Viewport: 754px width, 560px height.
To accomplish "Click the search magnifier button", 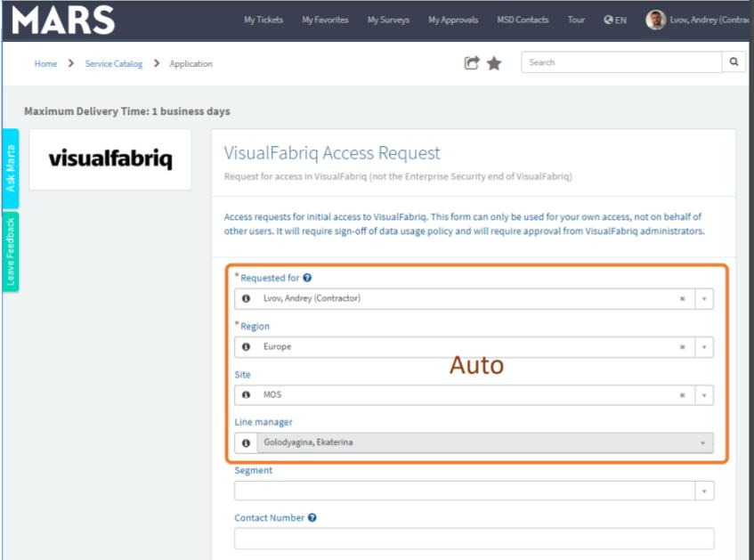I will tap(734, 62).
